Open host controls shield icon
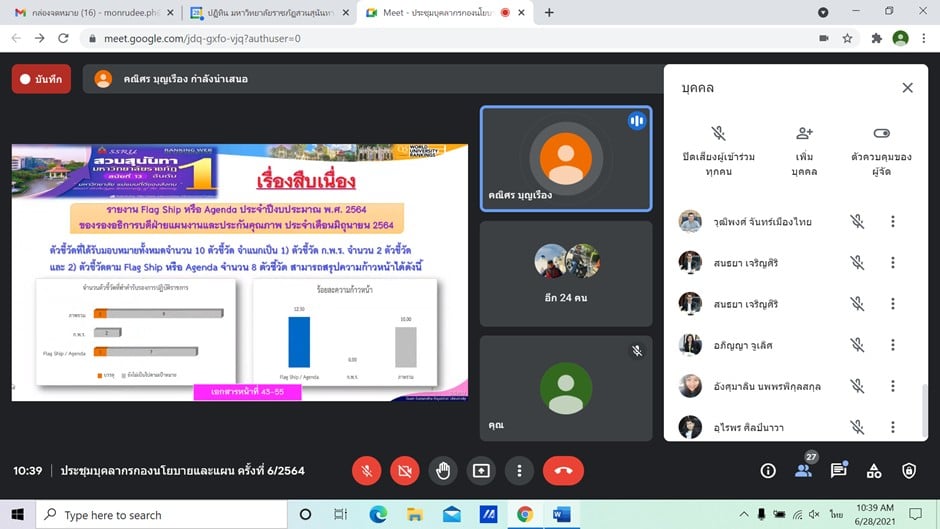This screenshot has height=529, width=940. coord(909,470)
